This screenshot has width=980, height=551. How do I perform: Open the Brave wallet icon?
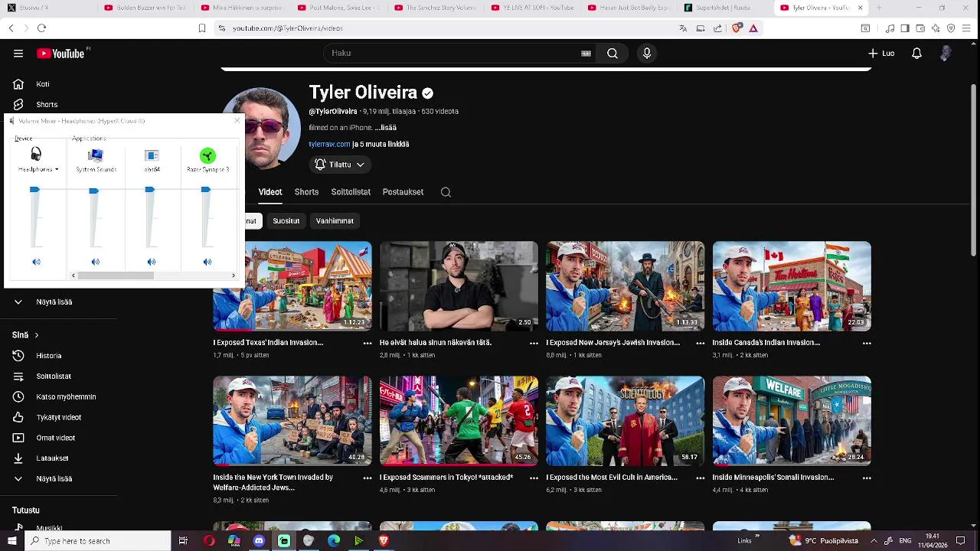[x=920, y=28]
